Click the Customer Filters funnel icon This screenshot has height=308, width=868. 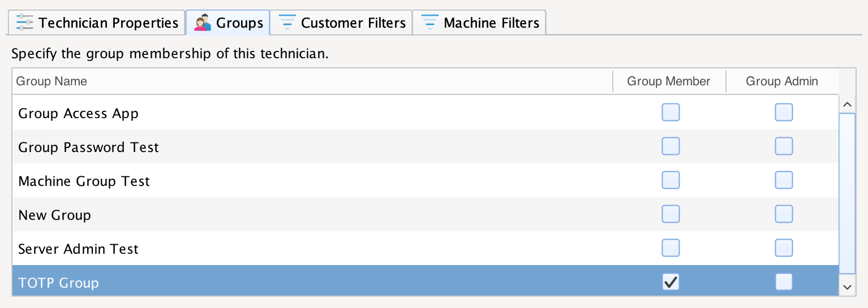pos(287,23)
